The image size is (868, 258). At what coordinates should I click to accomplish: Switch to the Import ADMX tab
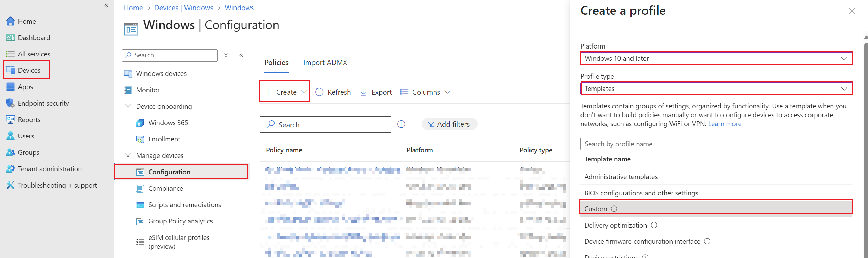(325, 63)
